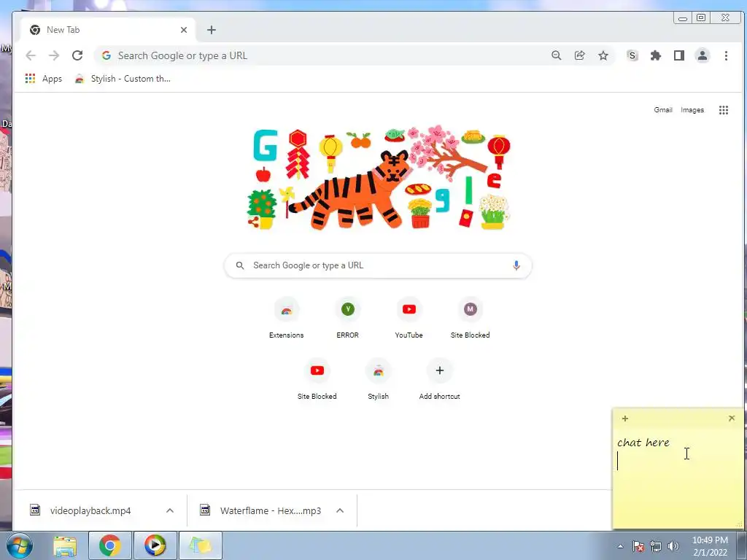Open the zoom magnifier icon in address bar

[x=556, y=55]
